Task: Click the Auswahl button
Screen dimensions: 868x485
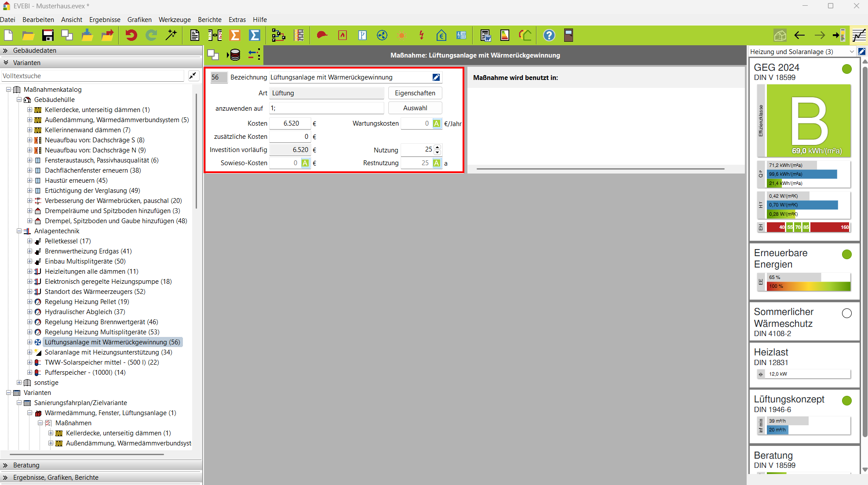Action: [415, 108]
